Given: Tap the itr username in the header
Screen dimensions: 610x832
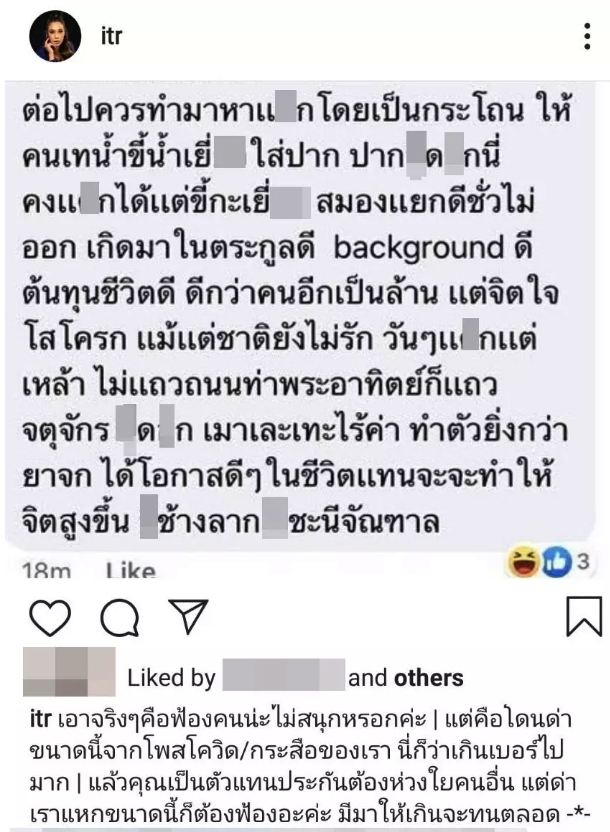Looking at the screenshot, I should (111, 36).
